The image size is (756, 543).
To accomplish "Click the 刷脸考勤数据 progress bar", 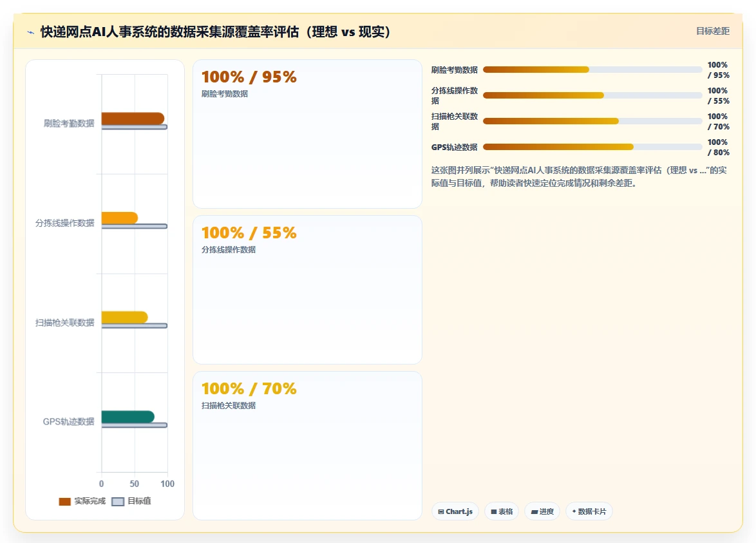I will (592, 70).
